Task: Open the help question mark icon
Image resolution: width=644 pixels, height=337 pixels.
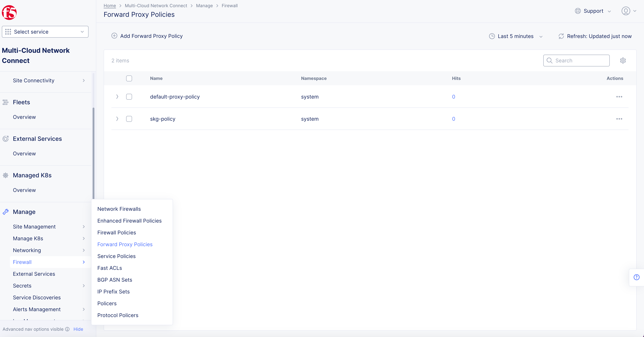Action: point(636,277)
